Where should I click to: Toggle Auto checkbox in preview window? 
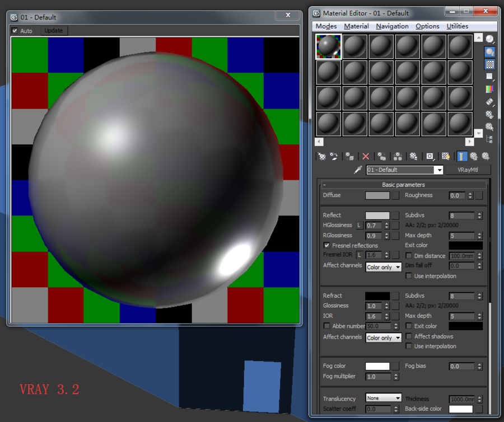click(x=15, y=31)
